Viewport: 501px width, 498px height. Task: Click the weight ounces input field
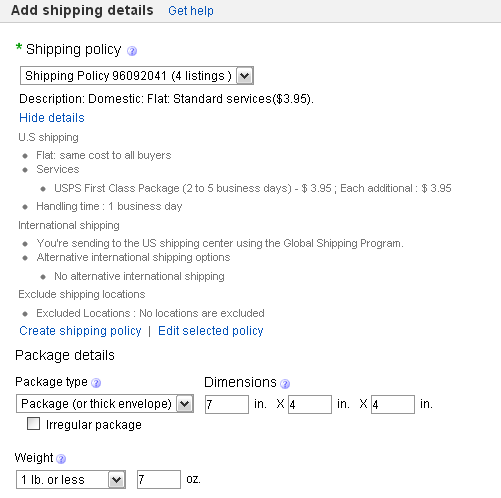tap(159, 480)
